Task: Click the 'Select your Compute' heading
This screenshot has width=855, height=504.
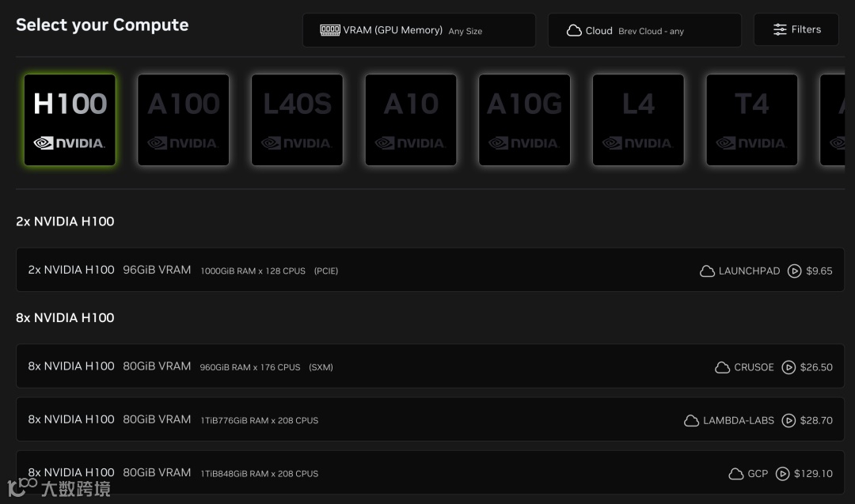Action: 102,25
